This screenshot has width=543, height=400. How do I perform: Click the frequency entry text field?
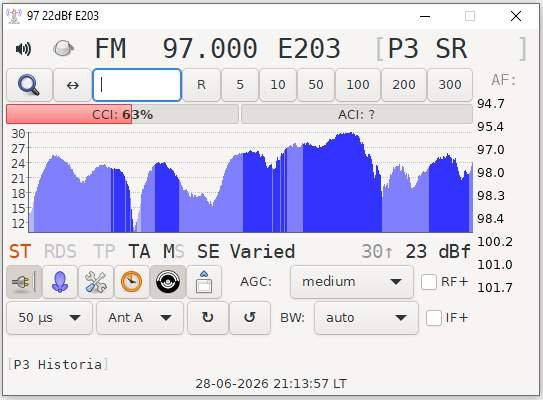point(137,85)
